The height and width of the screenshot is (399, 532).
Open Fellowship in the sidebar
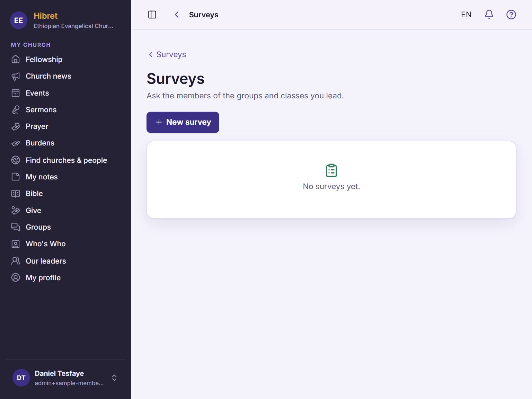point(65,59)
